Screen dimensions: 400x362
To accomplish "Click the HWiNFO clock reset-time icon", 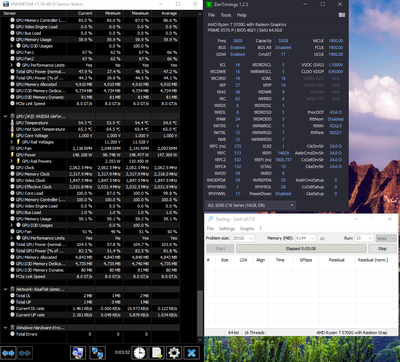I will point(139,353).
